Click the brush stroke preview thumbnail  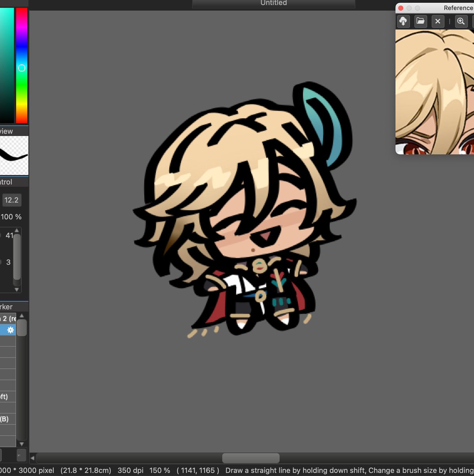click(14, 155)
